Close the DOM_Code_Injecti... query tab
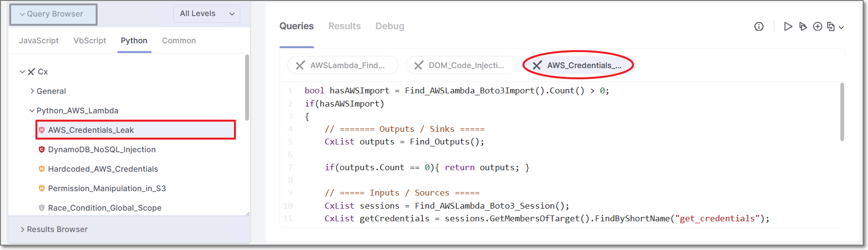868x250 pixels. click(x=418, y=65)
